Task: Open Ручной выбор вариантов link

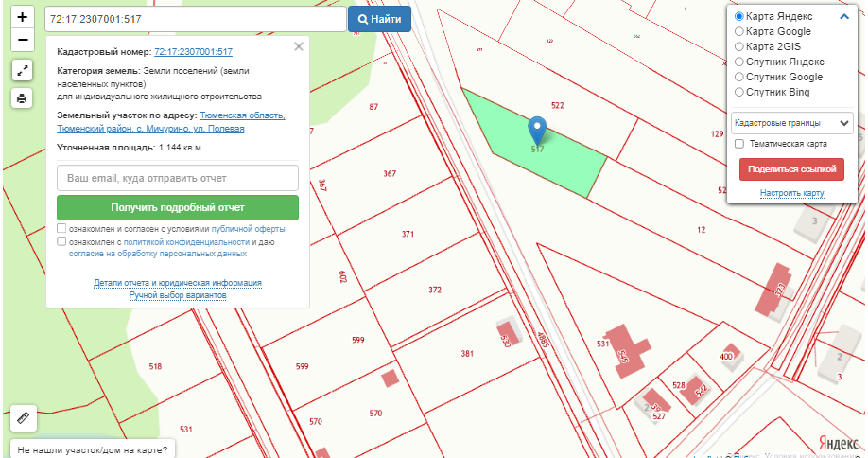Action: point(178,296)
